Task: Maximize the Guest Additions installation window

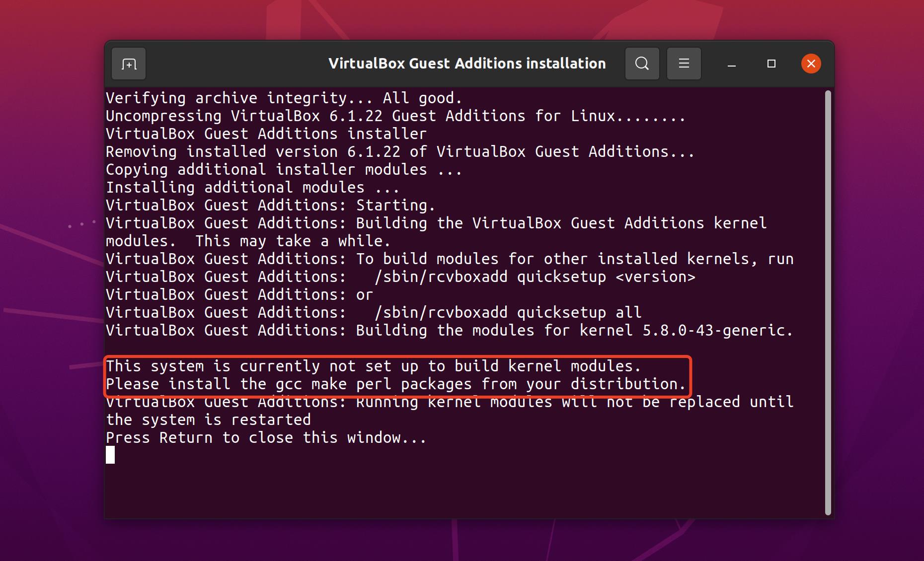Action: pyautogui.click(x=771, y=64)
